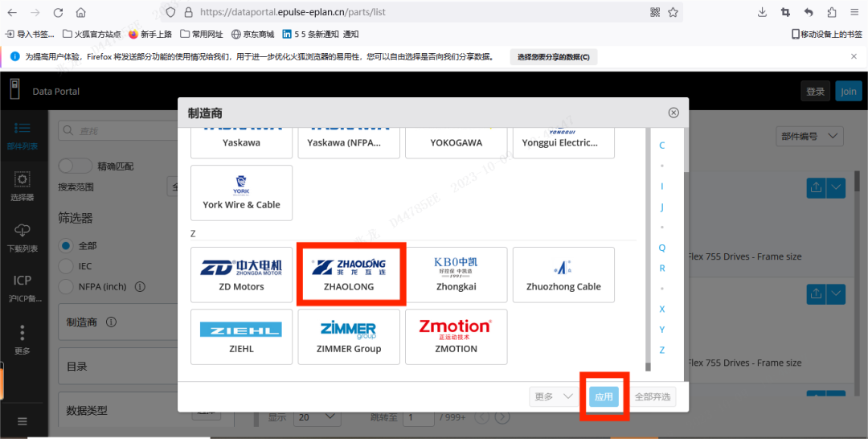Click the 跳转至 page number field
The height and width of the screenshot is (439, 868).
(418, 416)
